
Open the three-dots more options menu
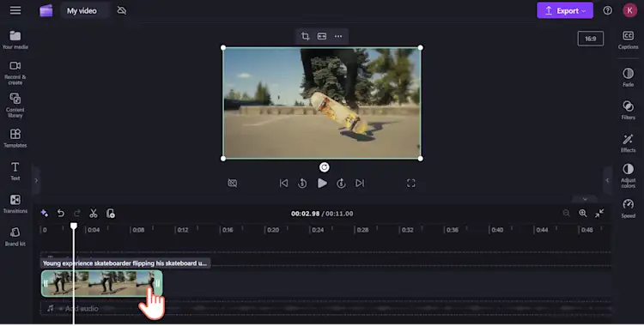click(x=338, y=36)
